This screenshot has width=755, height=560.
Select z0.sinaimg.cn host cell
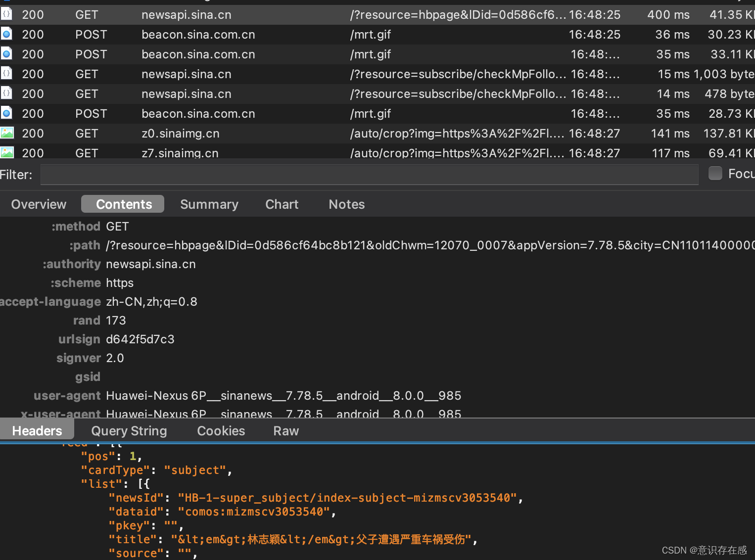[180, 134]
